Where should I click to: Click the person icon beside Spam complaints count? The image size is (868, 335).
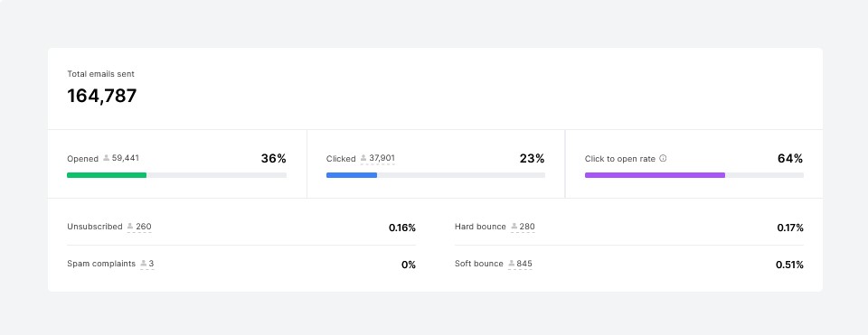(x=144, y=264)
